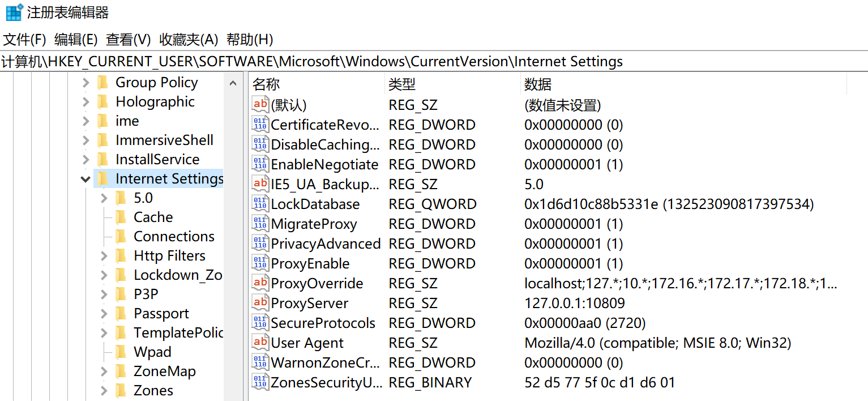Click the Connections folder icon
The width and height of the screenshot is (868, 401).
click(x=121, y=237)
